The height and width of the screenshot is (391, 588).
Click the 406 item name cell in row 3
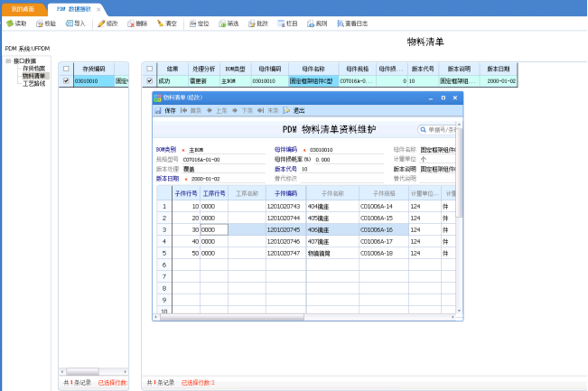332,229
